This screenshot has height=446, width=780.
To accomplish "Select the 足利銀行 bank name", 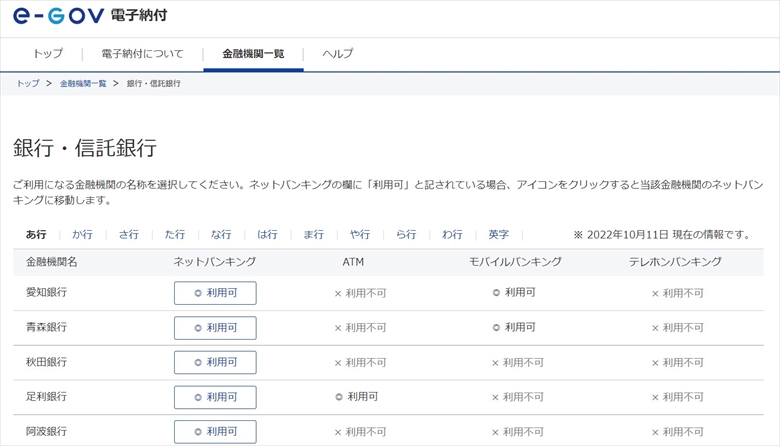I will 46,397.
